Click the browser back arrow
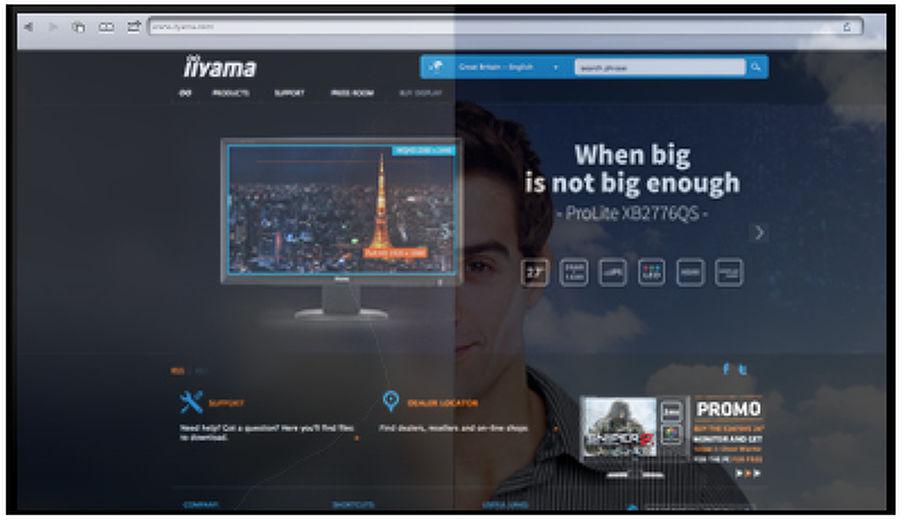 (x=28, y=27)
